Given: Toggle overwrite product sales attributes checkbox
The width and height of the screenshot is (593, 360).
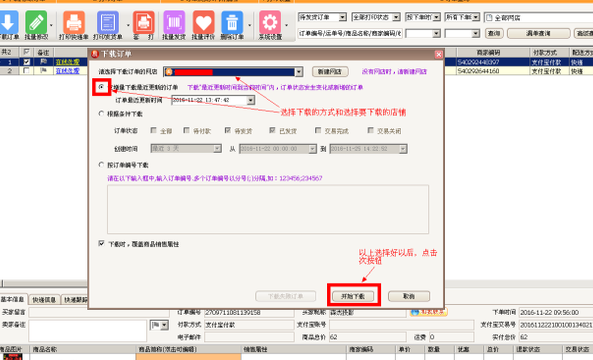Looking at the screenshot, I should 101,244.
